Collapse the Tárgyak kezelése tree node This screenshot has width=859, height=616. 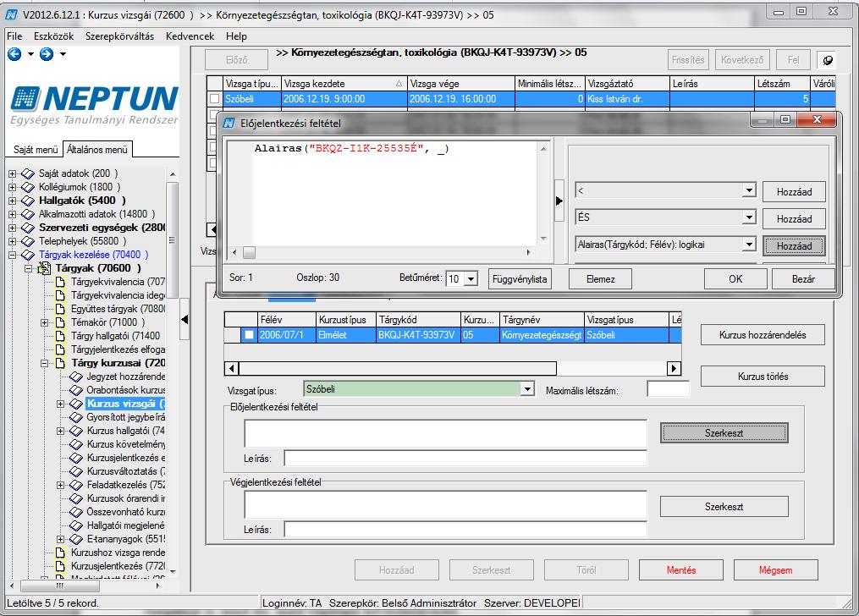pos(12,255)
